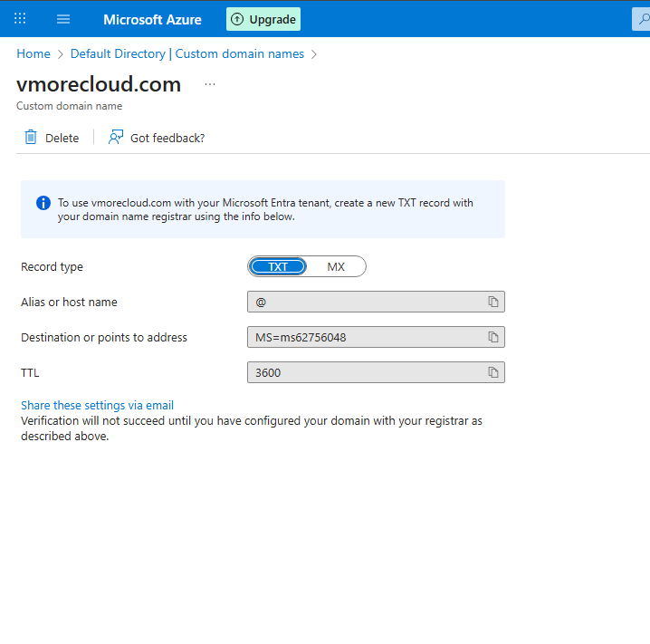Click Share these settings via email

tap(97, 406)
